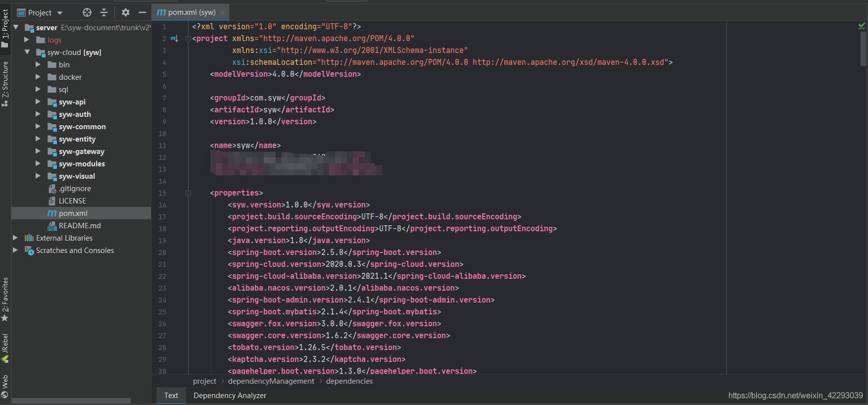Open README.md in the project tree
This screenshot has height=405, width=868.
coord(79,226)
